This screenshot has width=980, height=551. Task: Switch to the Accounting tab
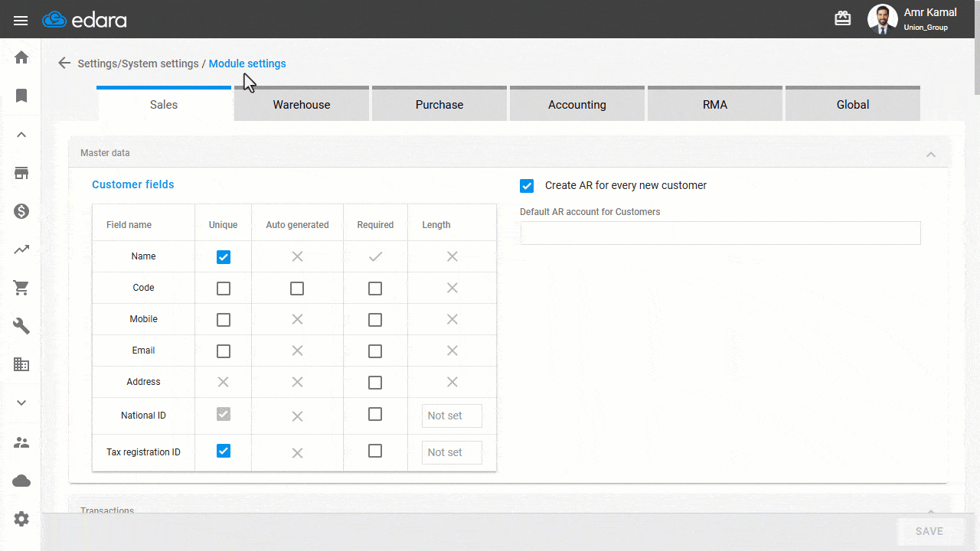coord(577,103)
